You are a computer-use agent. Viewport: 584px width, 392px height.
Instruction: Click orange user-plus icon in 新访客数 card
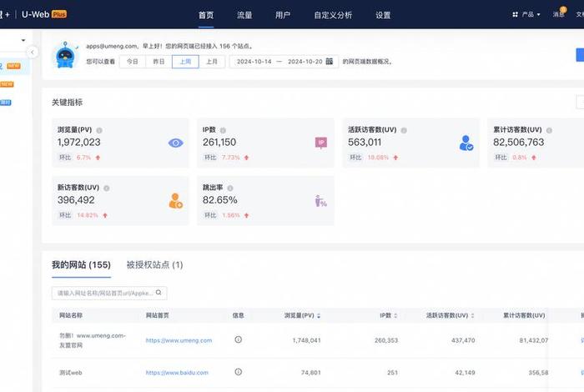click(175, 201)
